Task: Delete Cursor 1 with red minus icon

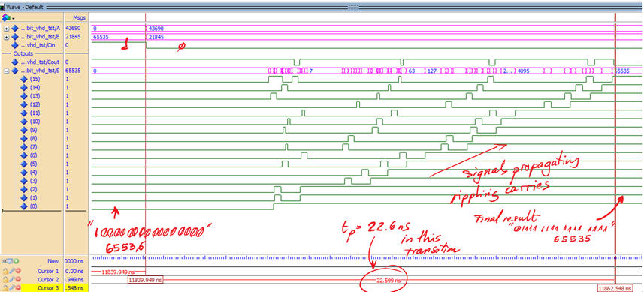Action: (19, 272)
